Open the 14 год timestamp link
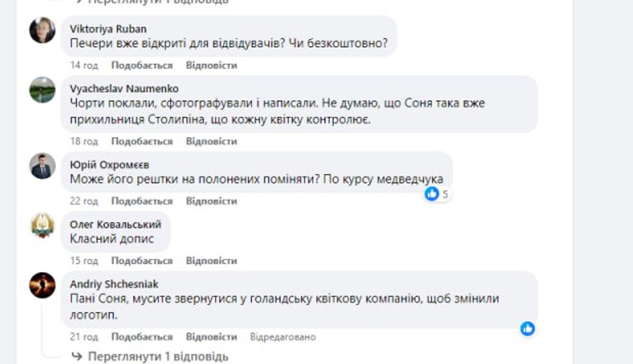Screen dimensions: 633x364 click(84, 65)
